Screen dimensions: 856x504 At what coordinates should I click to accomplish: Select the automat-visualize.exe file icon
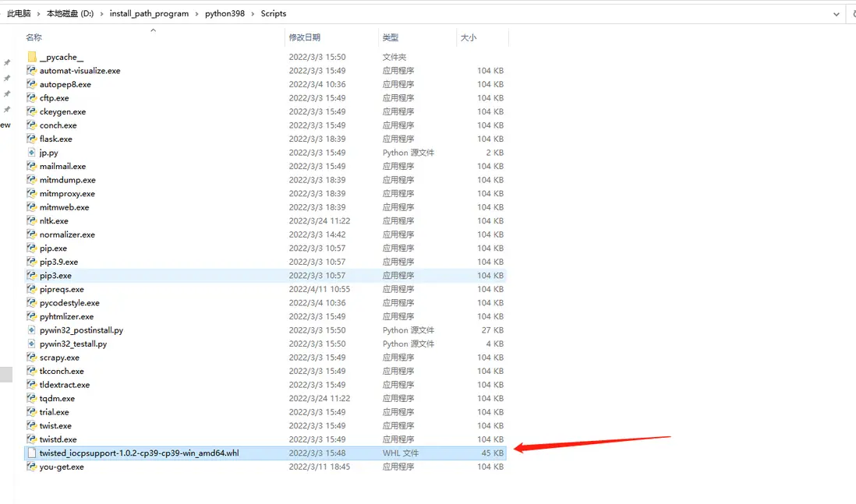click(32, 70)
